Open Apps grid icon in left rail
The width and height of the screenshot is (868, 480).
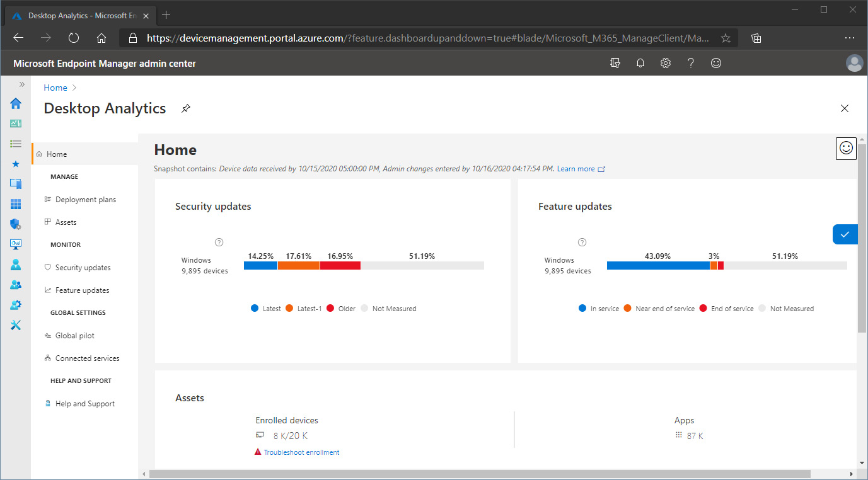click(x=16, y=204)
